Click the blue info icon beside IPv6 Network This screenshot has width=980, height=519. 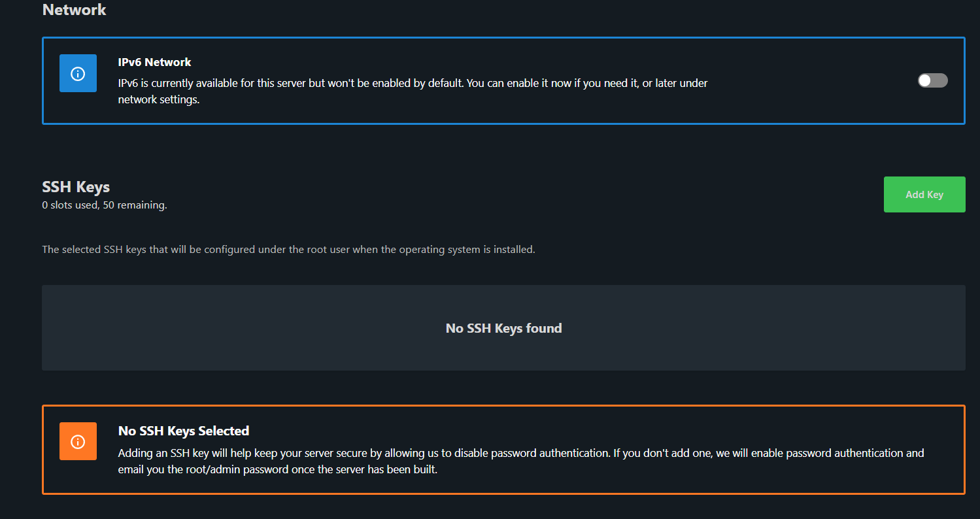click(x=78, y=73)
